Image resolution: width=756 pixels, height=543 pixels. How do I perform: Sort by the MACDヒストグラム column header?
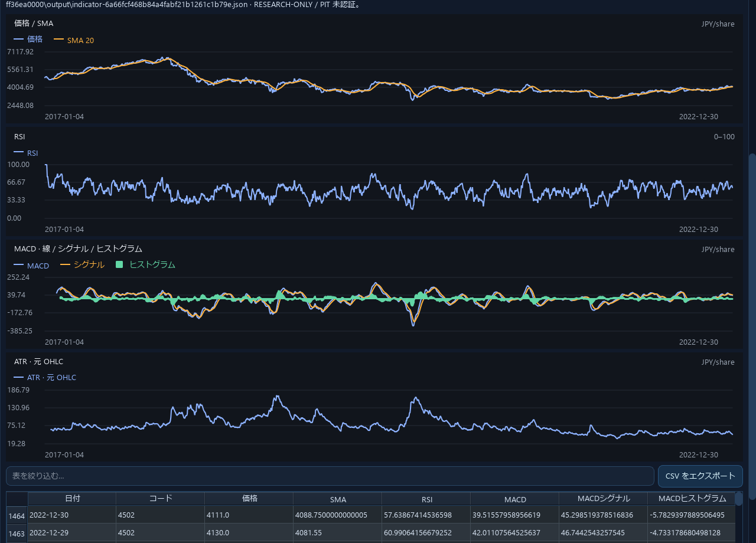692,499
